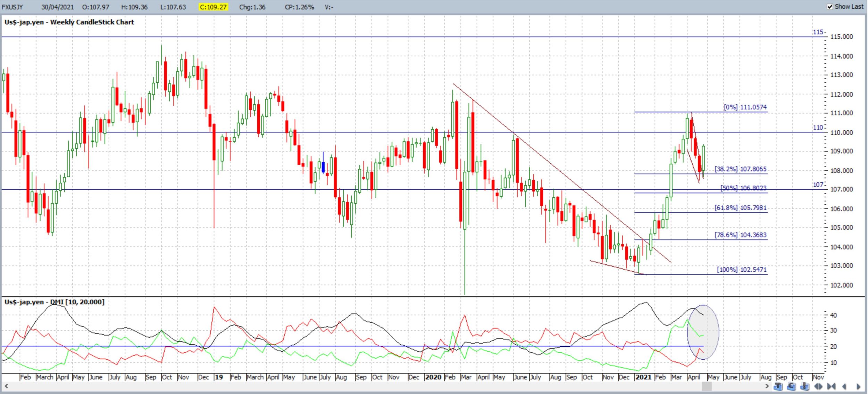
Task: Click the highlighted close value C:109.27
Action: click(x=213, y=7)
